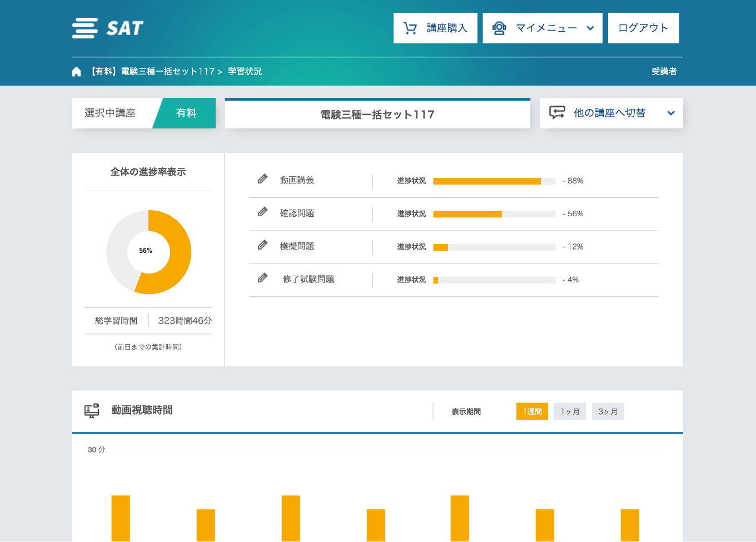The height and width of the screenshot is (542, 756).
Task: Click the pencil icon beside 動画講義
Action: (263, 179)
